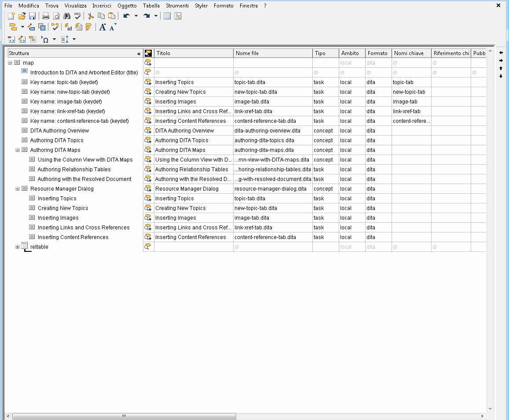Open the Finestra menu
Screen dimensions: 509x420
point(249,6)
